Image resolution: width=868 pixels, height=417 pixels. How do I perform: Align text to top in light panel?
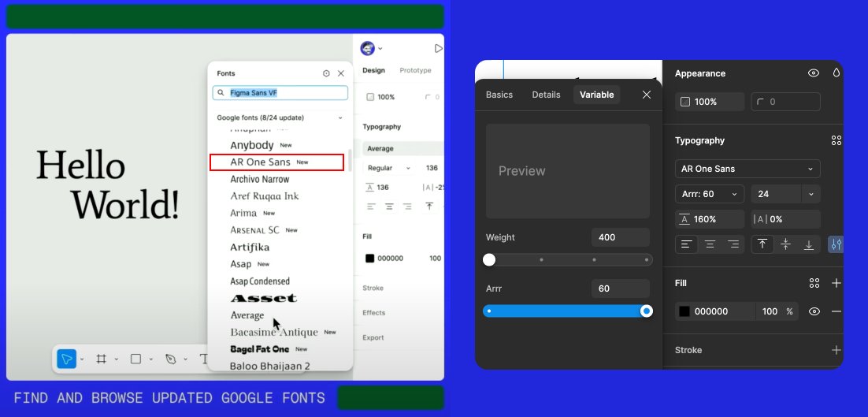(429, 206)
